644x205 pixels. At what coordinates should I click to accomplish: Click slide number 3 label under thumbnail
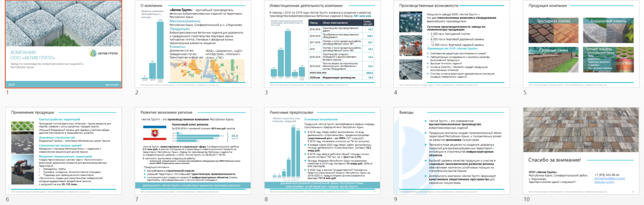pos(266,92)
